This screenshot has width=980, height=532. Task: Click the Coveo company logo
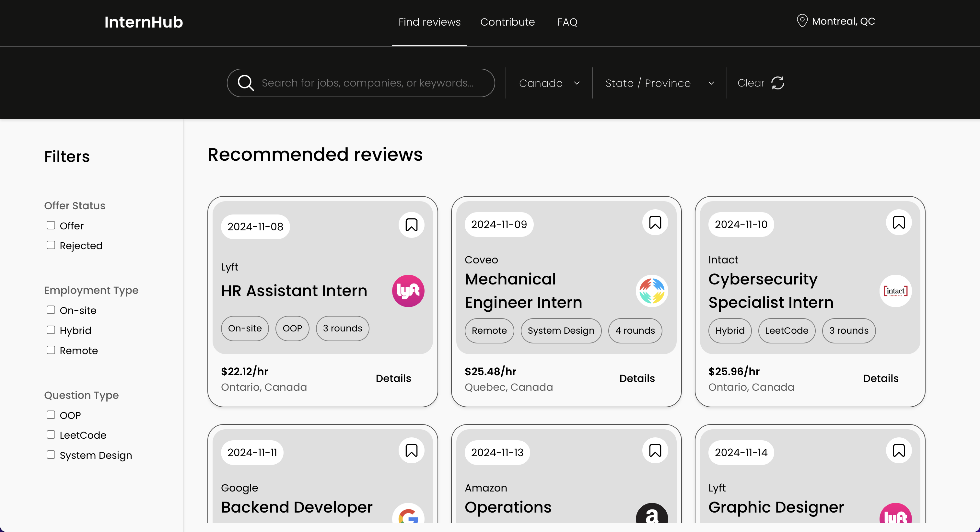tap(652, 291)
